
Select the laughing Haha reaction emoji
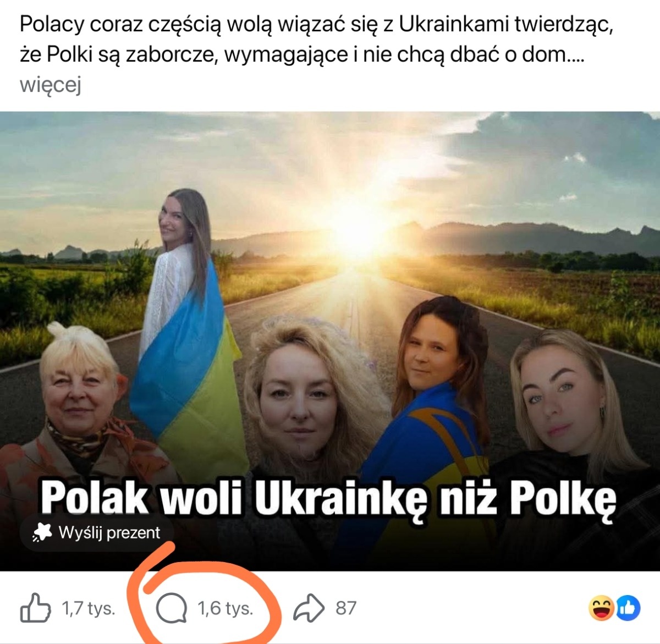(601, 608)
